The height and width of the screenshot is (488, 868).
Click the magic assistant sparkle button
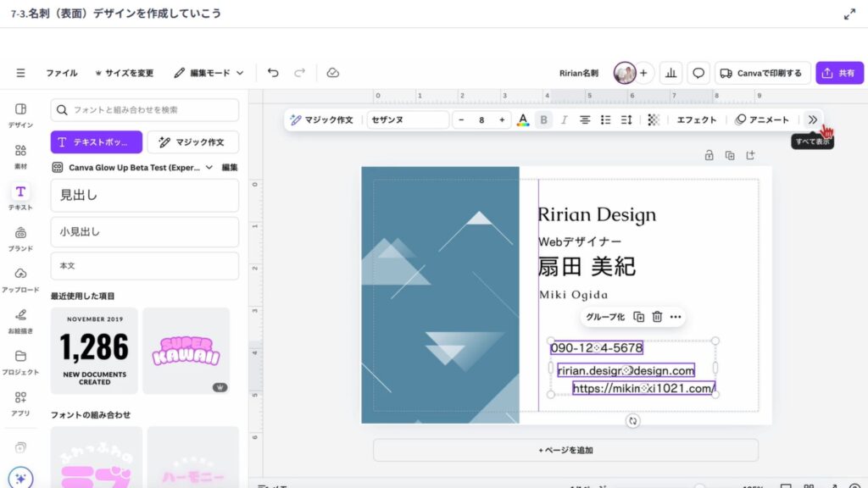(20, 478)
